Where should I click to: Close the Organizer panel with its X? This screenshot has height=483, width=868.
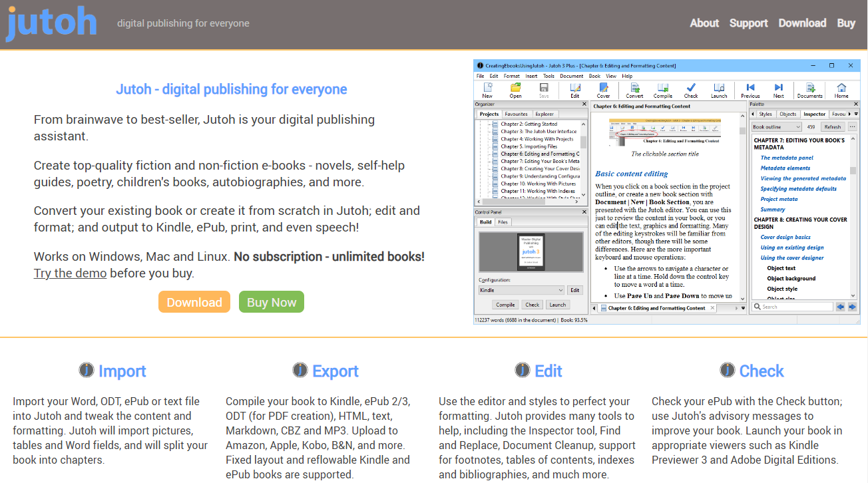[x=584, y=104]
